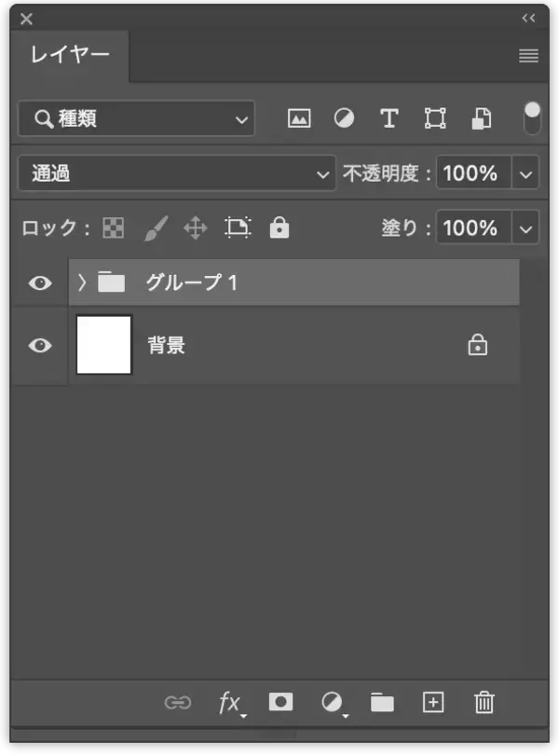Delete layer with trash icon
Image resolution: width=559 pixels, height=756 pixels.
click(484, 702)
